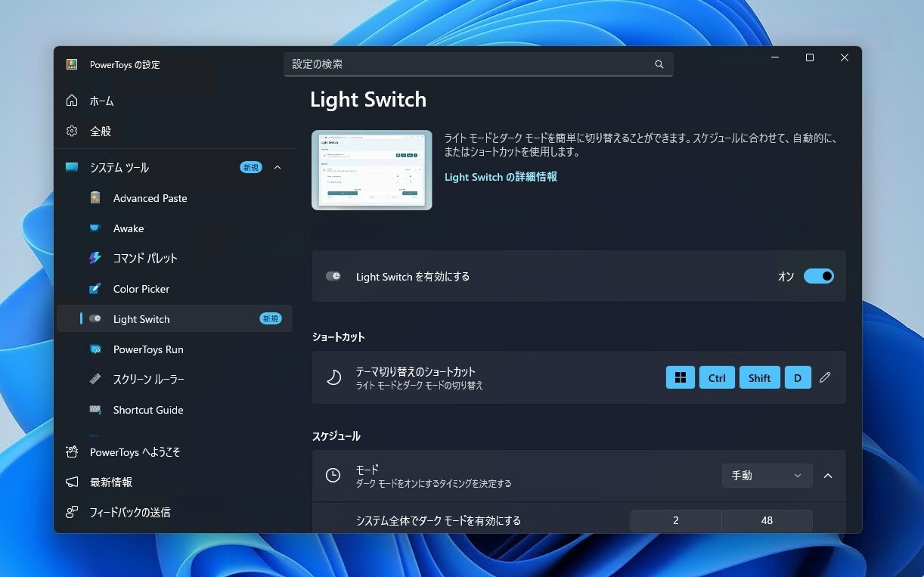Click the PowerToys Run icon
The image size is (924, 577).
95,349
